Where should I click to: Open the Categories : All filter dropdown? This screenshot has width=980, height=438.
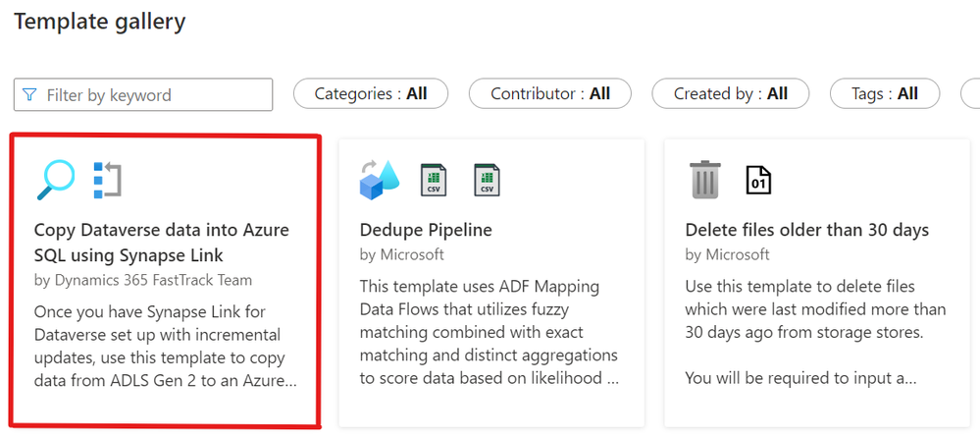371,94
